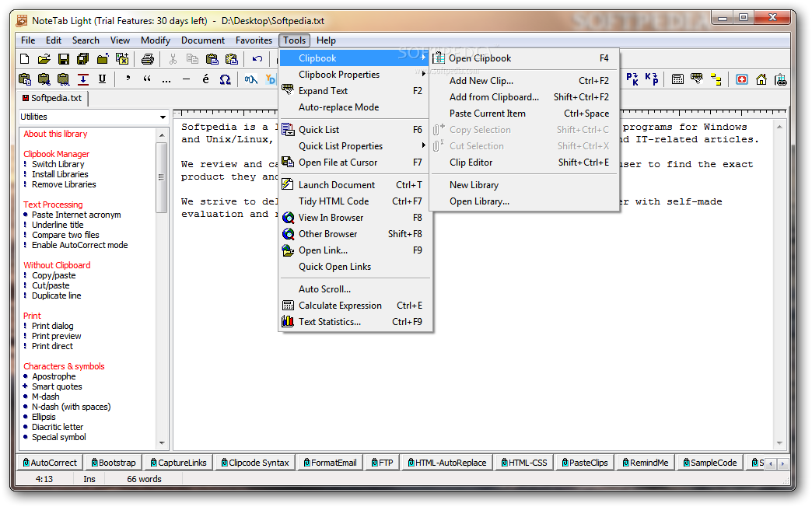Click the 'About this library' clip link
The width and height of the screenshot is (812, 507).
[x=55, y=134]
